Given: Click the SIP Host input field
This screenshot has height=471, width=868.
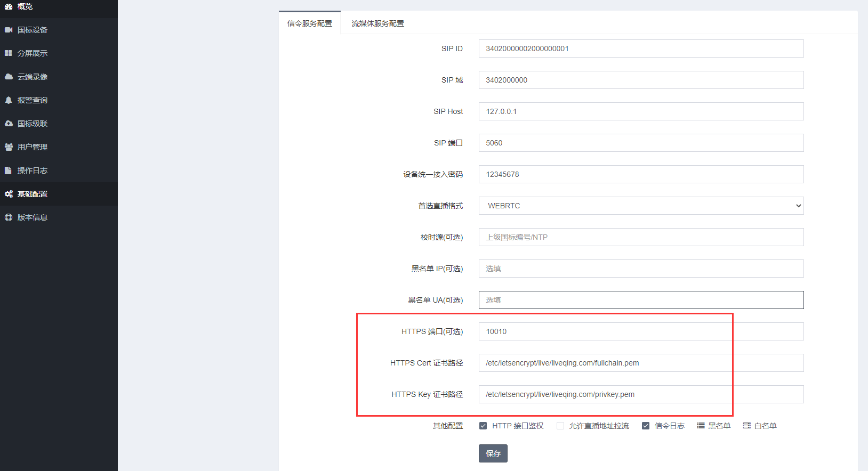Looking at the screenshot, I should (x=641, y=111).
